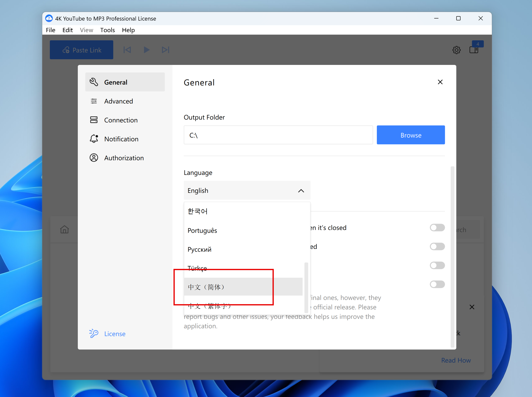
Task: Click the gear settings icon in the toolbar
Action: 456,50
